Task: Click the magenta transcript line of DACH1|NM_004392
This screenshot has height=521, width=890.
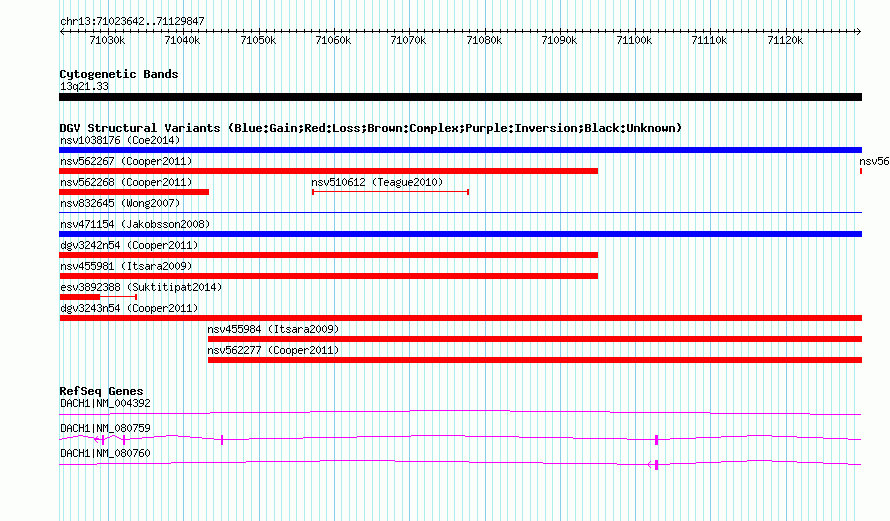Action: (x=460, y=413)
